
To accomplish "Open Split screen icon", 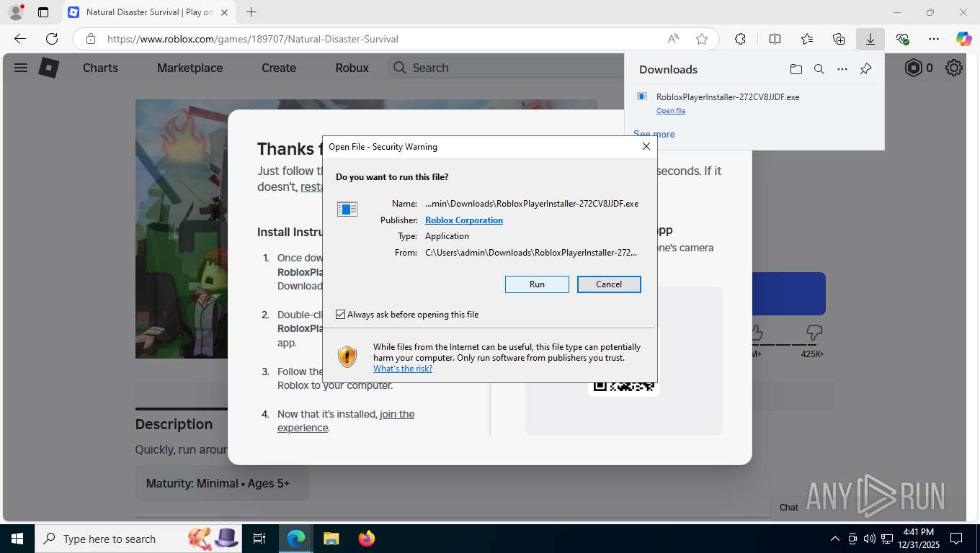I will pos(775,39).
